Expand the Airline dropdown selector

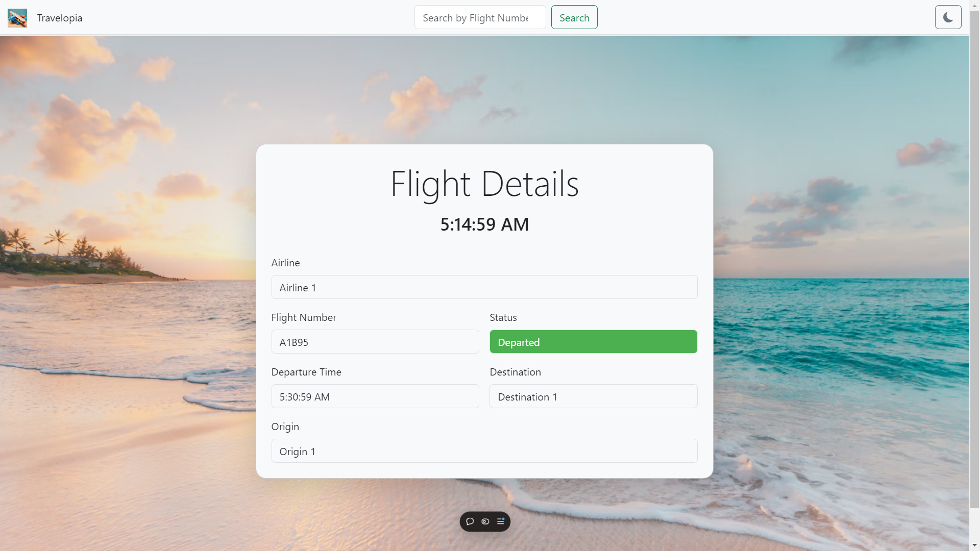484,287
